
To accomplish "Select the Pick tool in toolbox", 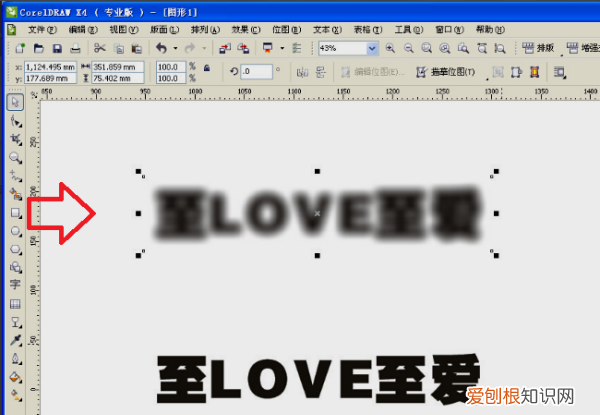I will tap(15, 103).
